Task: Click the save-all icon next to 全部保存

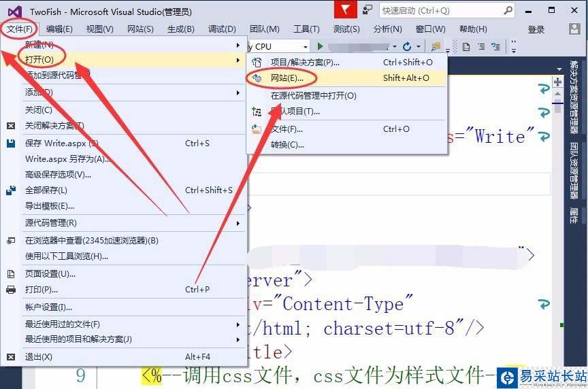Action: [x=11, y=190]
